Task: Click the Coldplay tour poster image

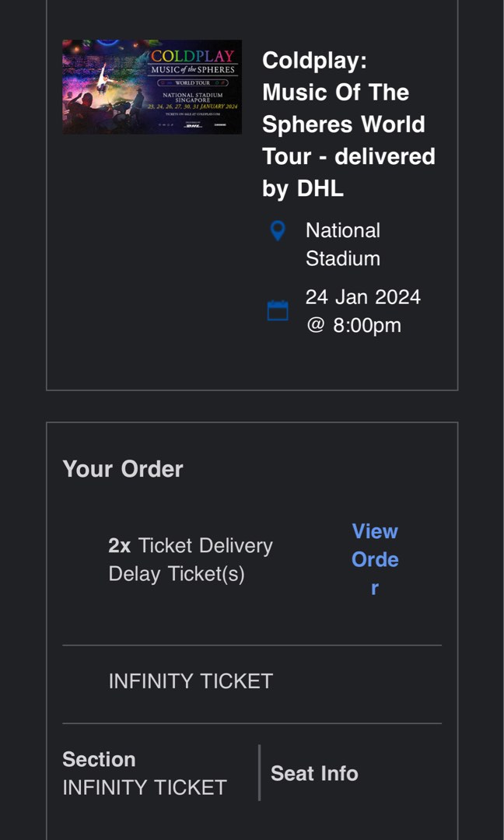Action: (x=151, y=86)
